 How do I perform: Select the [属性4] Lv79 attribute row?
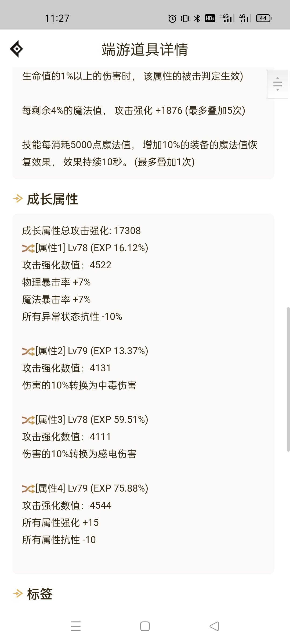tap(85, 488)
